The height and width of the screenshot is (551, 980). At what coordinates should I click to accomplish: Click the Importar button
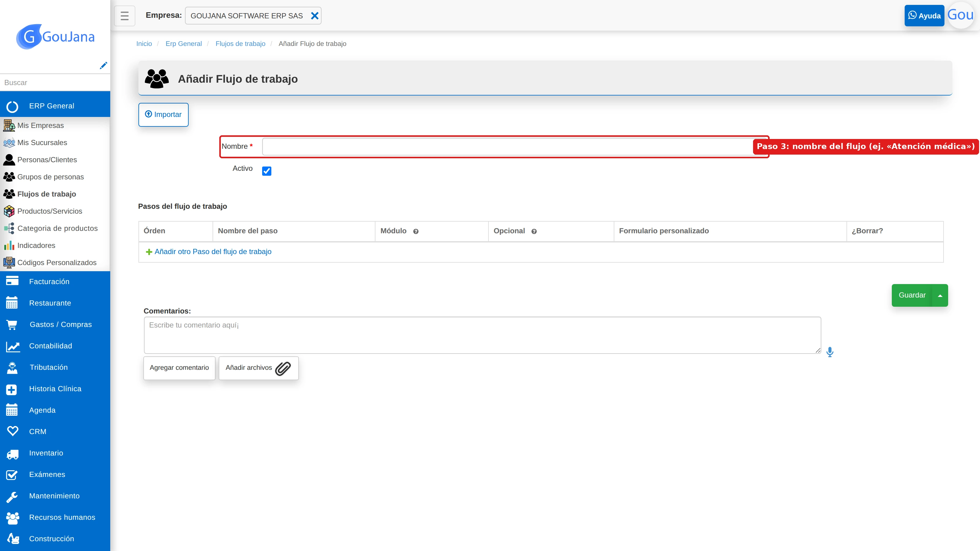163,114
